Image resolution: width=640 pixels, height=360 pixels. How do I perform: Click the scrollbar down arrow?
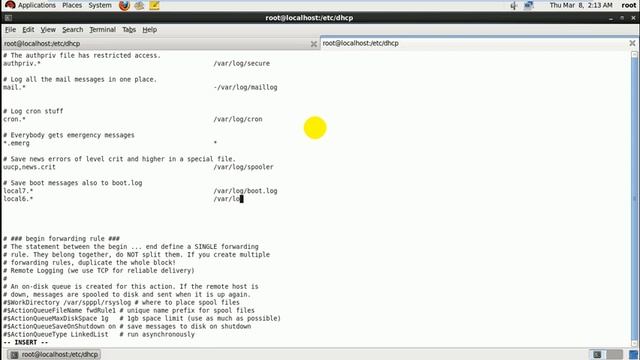tap(634, 344)
